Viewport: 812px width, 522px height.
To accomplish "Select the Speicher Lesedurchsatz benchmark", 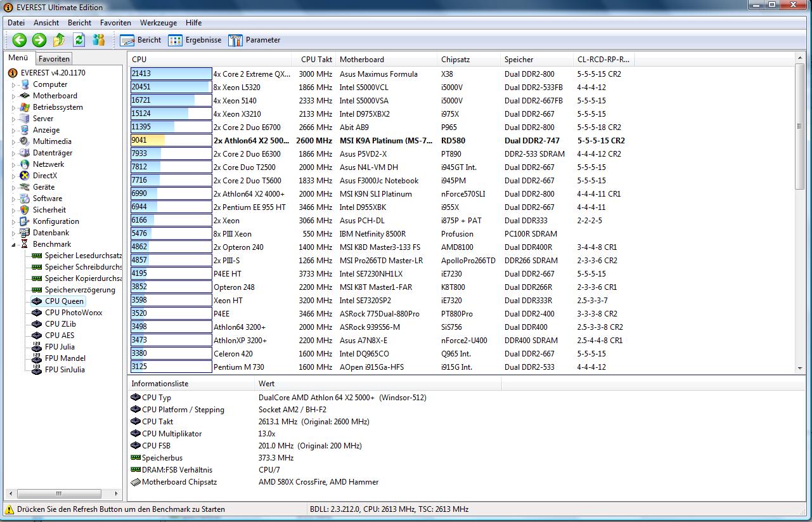I will click(82, 256).
